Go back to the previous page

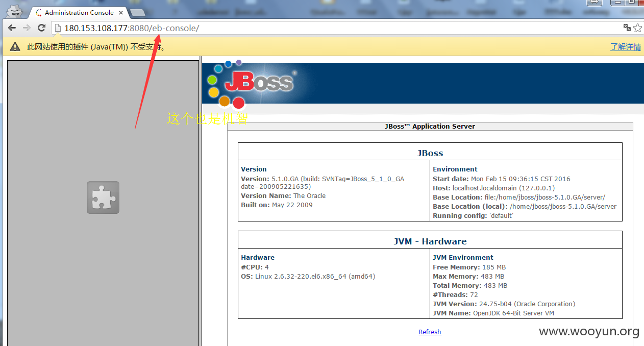[12, 28]
